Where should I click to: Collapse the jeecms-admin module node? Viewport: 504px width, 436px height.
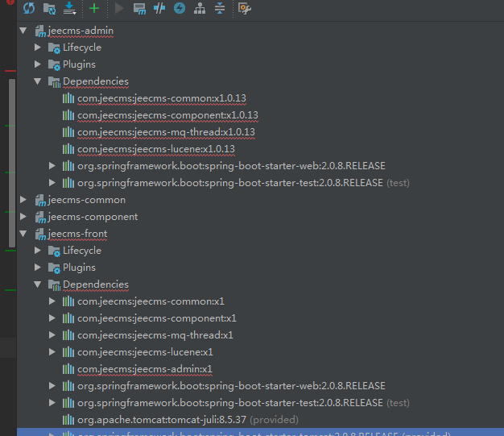click(23, 31)
